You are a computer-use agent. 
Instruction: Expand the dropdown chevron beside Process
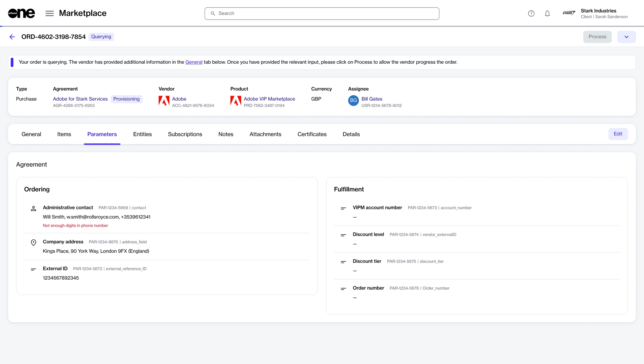coord(626,37)
